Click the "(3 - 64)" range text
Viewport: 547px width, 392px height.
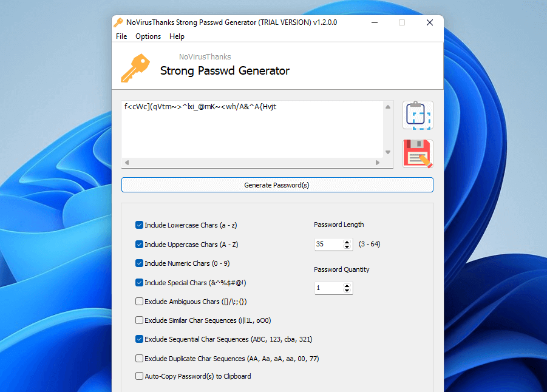click(x=370, y=244)
